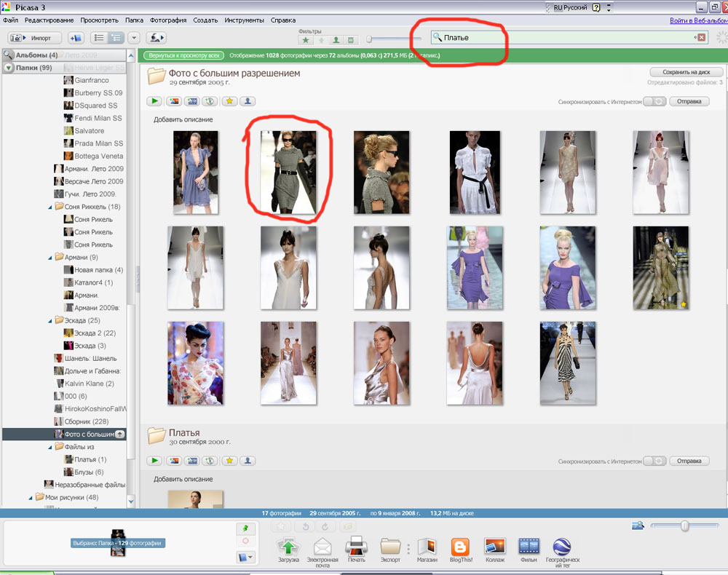Viewport: 728px width, 575px height.
Task: Click Вернуться к просмотру всех button
Action: coord(182,55)
